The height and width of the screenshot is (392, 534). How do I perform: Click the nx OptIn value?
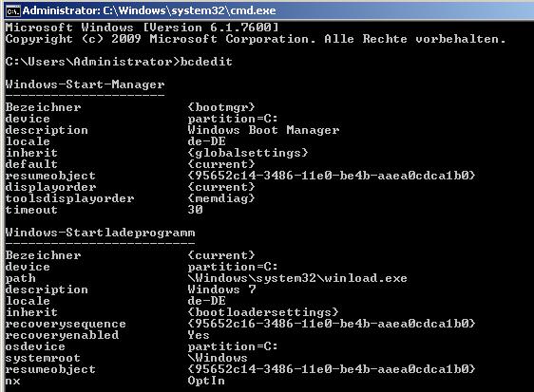coord(206,381)
